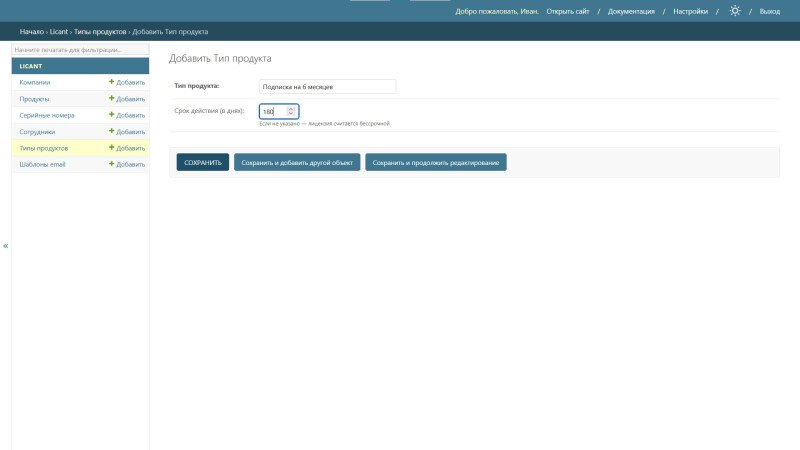This screenshot has height=450, width=800.
Task: Click the Срок действия number spinner arrows
Action: pos(291,111)
